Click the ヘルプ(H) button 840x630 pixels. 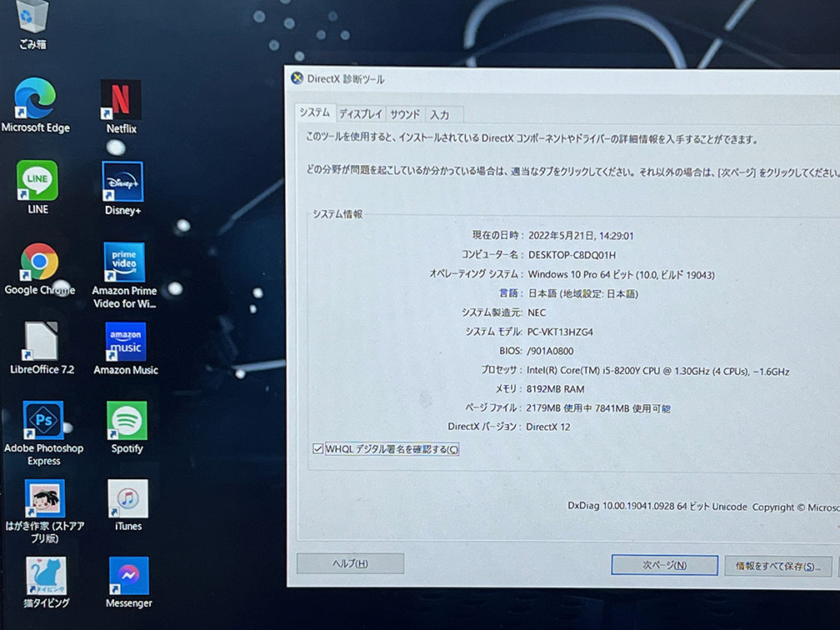tap(350, 563)
